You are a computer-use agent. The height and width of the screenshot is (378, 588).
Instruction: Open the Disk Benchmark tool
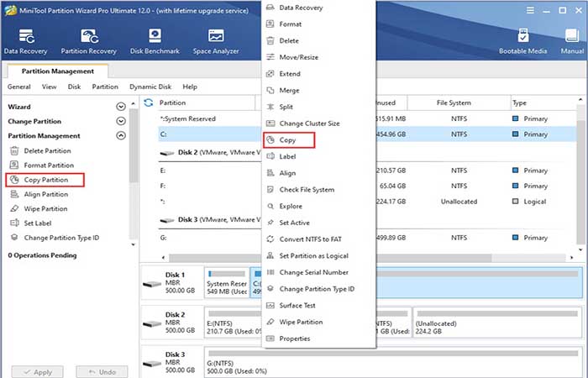point(155,42)
